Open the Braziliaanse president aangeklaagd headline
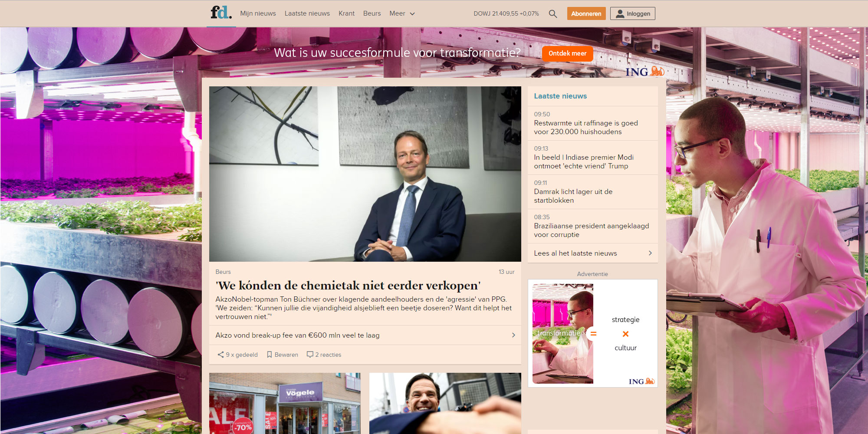The width and height of the screenshot is (868, 434). pos(591,230)
